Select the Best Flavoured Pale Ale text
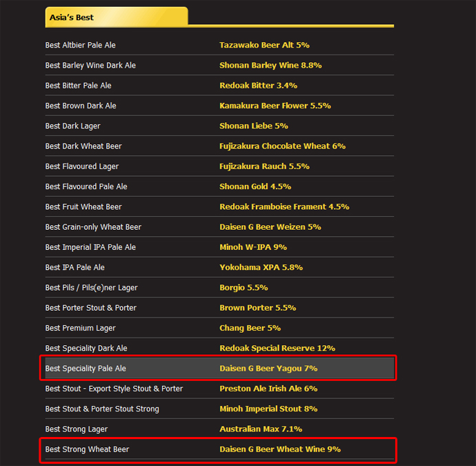The width and height of the screenshot is (476, 466). tap(86, 186)
